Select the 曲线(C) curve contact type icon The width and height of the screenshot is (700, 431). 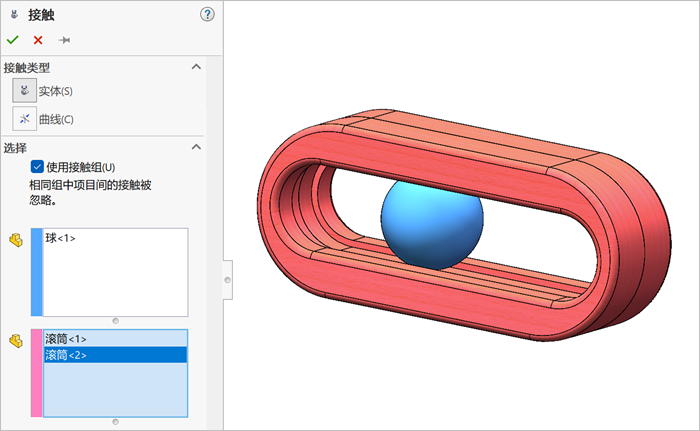click(25, 119)
